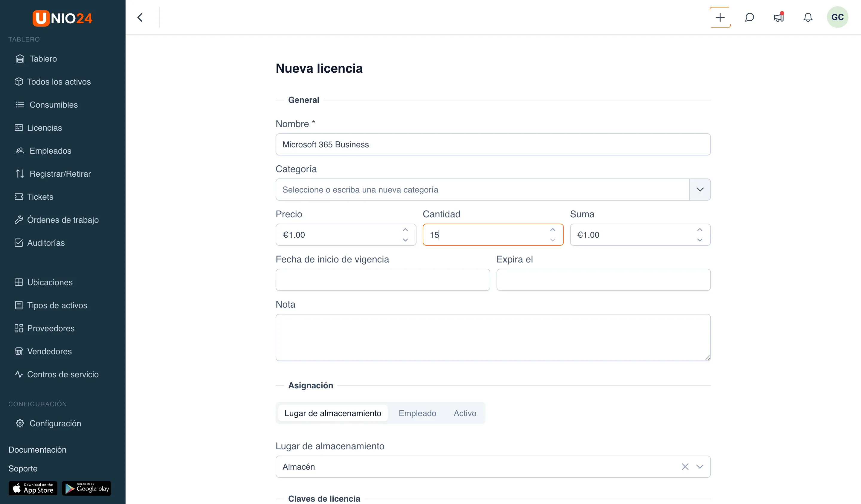The height and width of the screenshot is (504, 861).
Task: Decrease the Suma value
Action: (700, 240)
